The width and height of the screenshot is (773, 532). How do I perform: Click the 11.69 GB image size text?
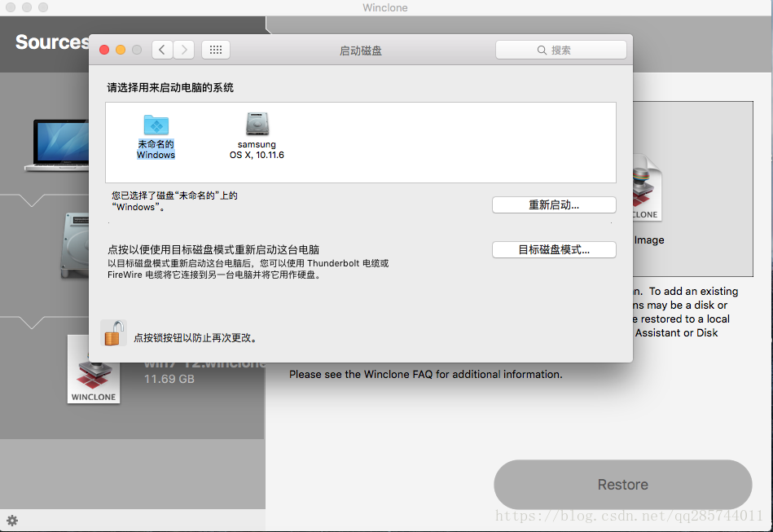(169, 379)
